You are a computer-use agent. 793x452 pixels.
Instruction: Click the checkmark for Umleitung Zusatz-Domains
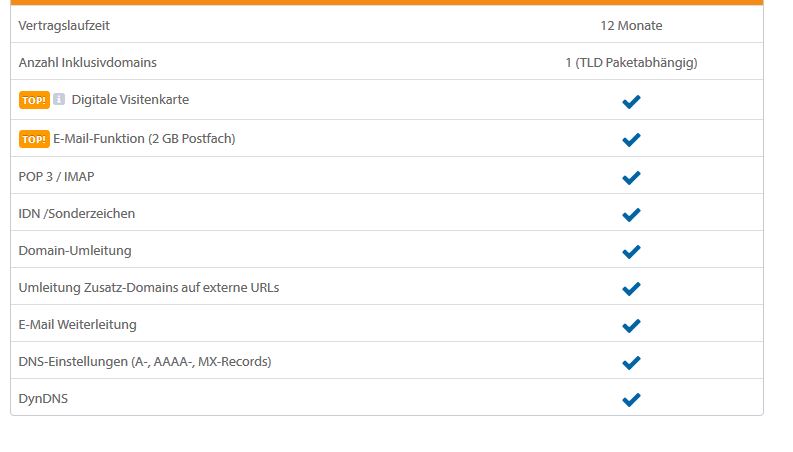coord(631,288)
